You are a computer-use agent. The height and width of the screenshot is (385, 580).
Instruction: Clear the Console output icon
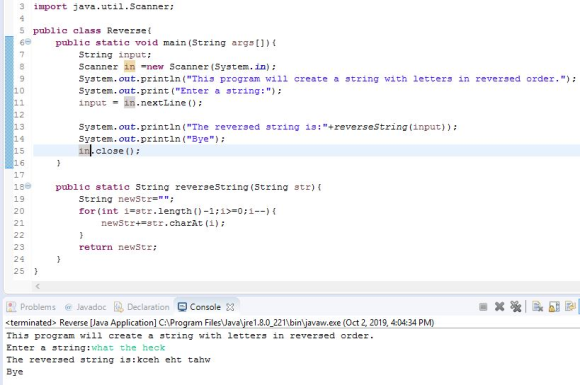point(537,307)
